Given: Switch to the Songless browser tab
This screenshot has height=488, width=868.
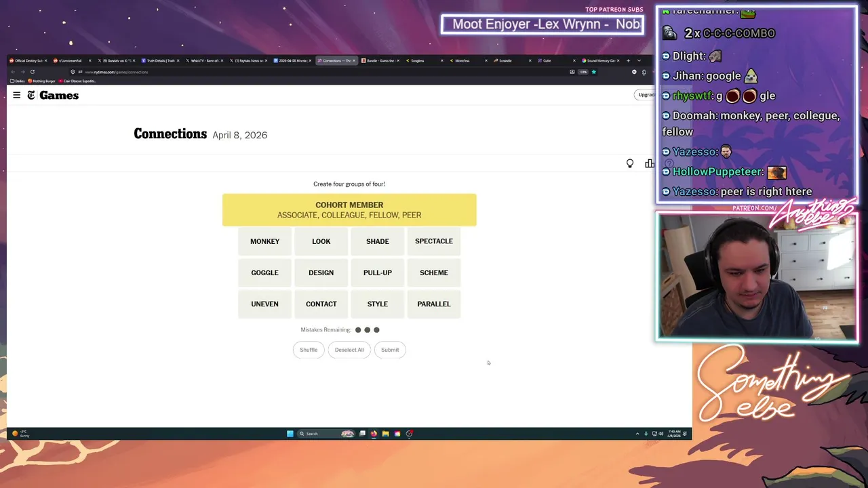Looking at the screenshot, I should tap(424, 60).
